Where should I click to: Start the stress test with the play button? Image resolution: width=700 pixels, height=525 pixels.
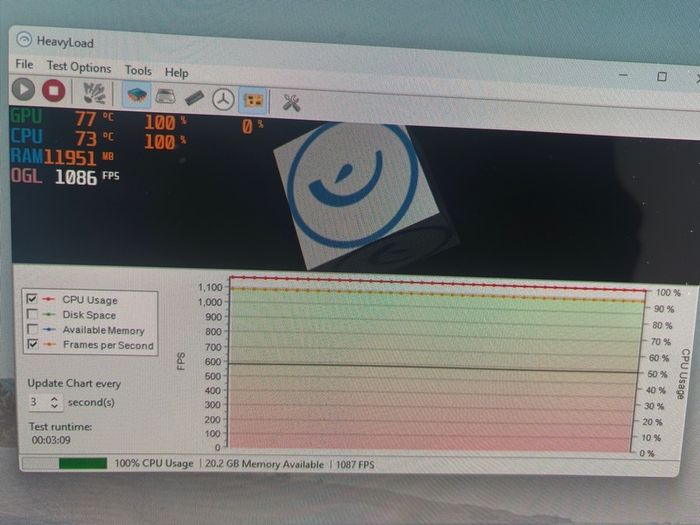pos(23,89)
